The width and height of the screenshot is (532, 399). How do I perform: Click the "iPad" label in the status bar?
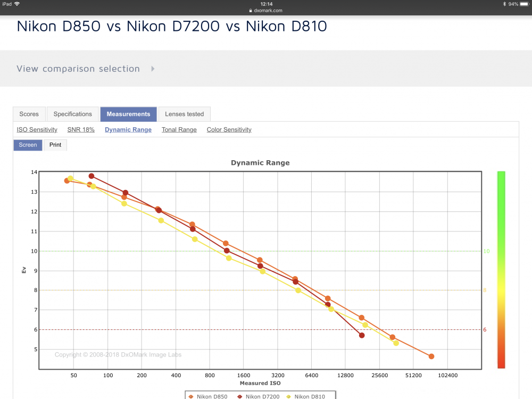(7, 4)
